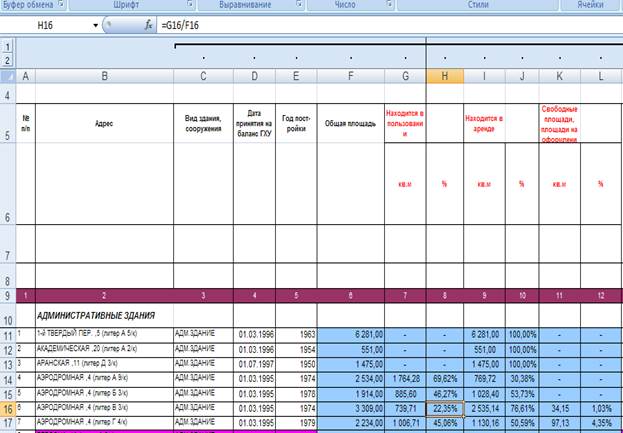623x433 pixels.
Task: Click the cell showing 22,35%
Action: pyautogui.click(x=444, y=409)
